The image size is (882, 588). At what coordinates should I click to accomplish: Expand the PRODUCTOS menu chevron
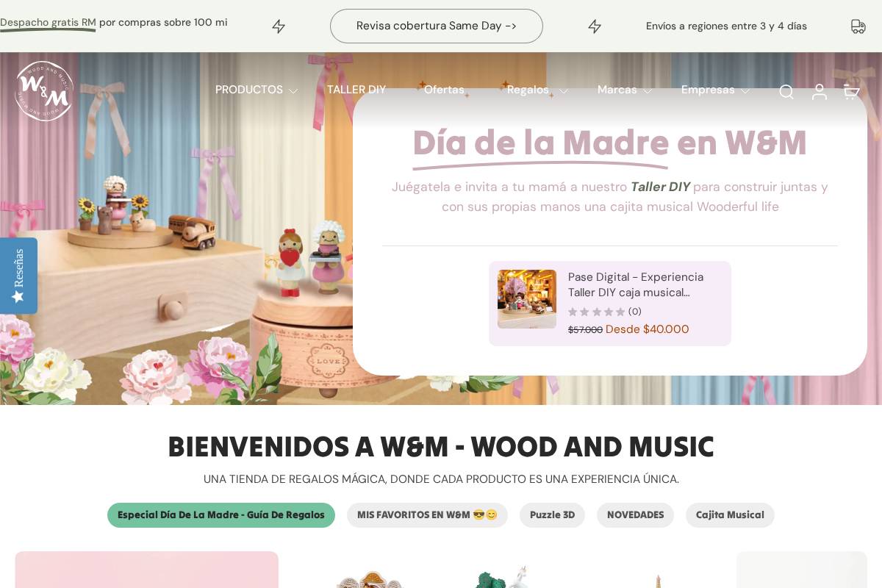click(x=293, y=91)
